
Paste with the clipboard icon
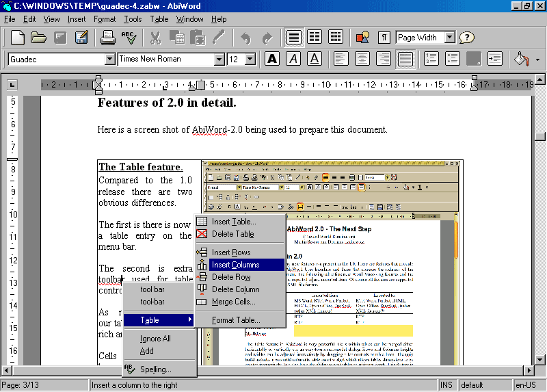198,38
